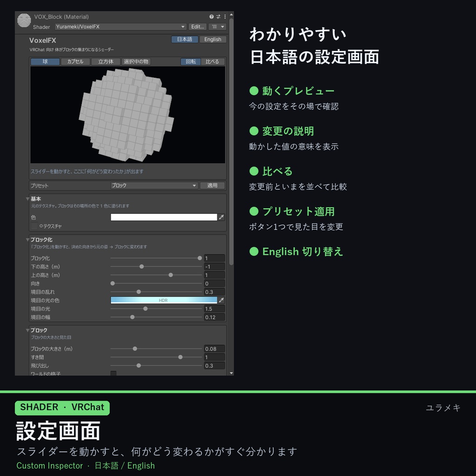Click the 下の高さ value field showing -1
Viewport: 476px width, 476px height.
pos(214,266)
